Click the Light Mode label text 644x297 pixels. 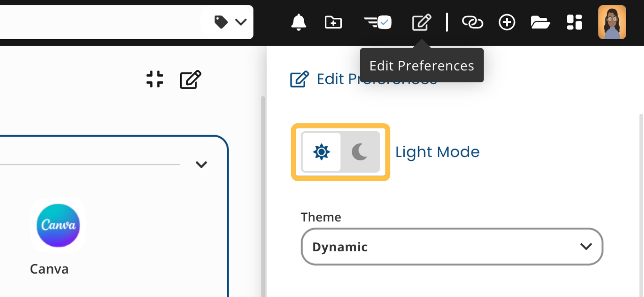coord(437,152)
